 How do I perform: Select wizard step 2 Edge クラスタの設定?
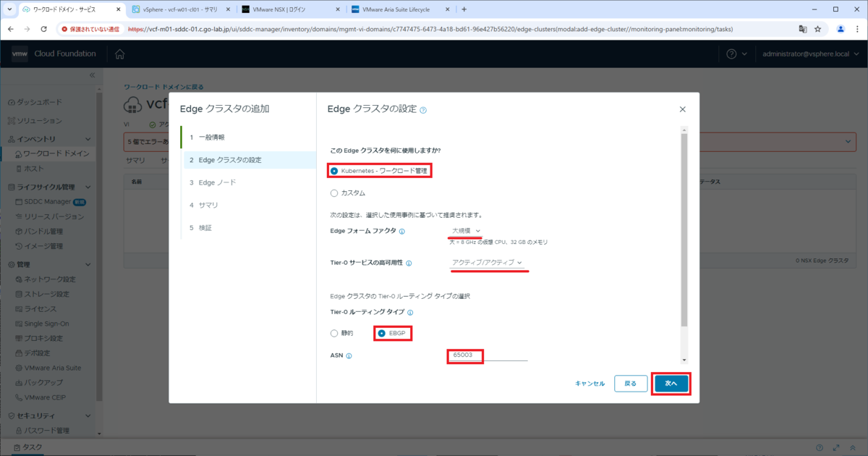(x=250, y=160)
